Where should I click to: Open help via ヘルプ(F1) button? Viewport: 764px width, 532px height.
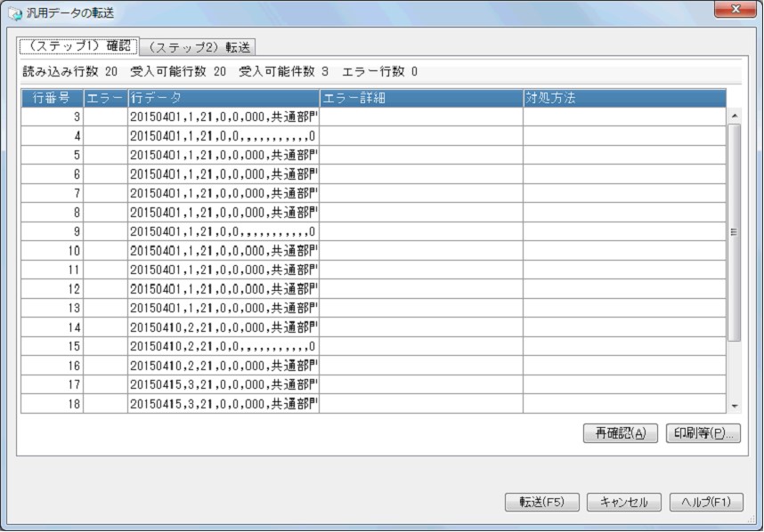click(x=705, y=502)
